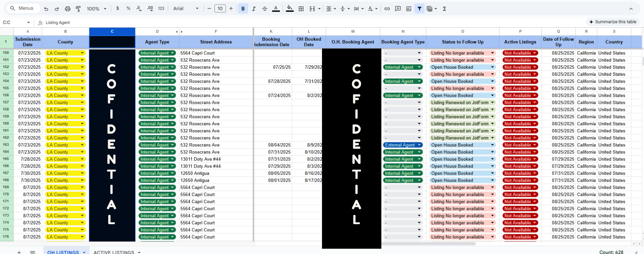The height and width of the screenshot is (254, 644).
Task: Insert a chart from the toolbar
Action: pyautogui.click(x=409, y=9)
